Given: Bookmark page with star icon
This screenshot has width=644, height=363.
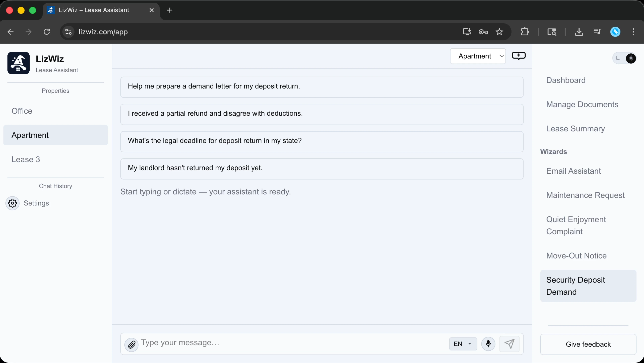Looking at the screenshot, I should pyautogui.click(x=499, y=32).
